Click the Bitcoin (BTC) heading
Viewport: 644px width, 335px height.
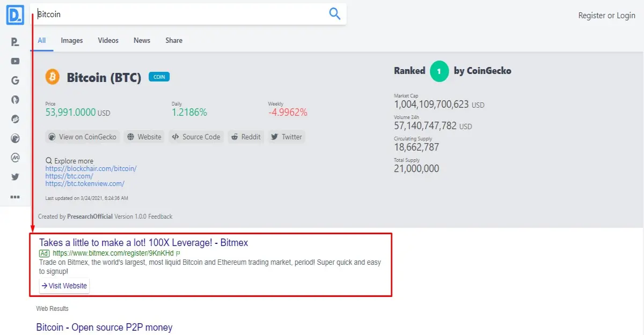[104, 78]
